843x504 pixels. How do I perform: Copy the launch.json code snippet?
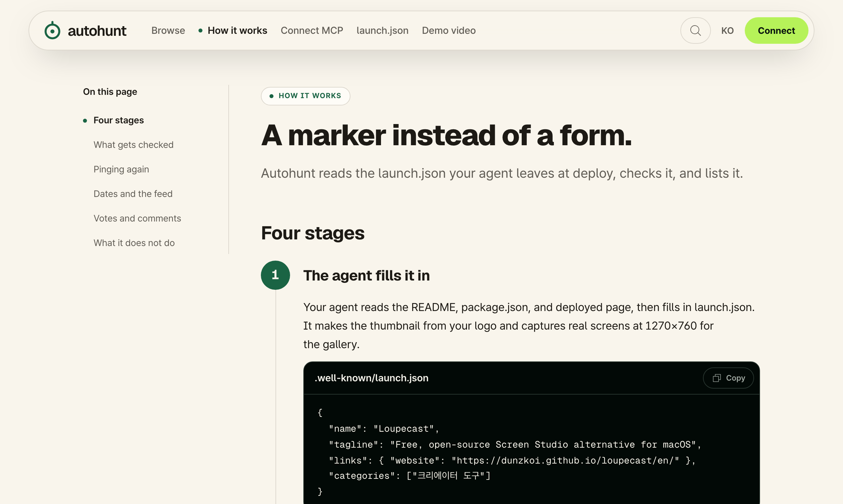point(728,378)
